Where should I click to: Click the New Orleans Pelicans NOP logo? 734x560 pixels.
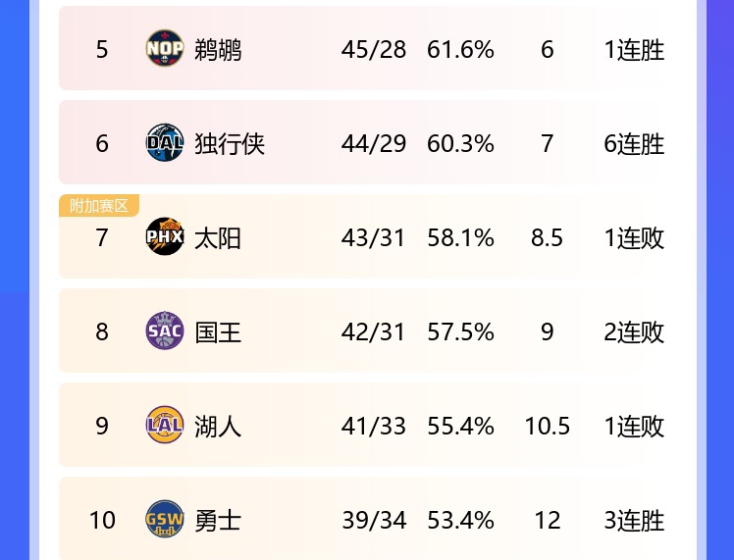tap(164, 49)
